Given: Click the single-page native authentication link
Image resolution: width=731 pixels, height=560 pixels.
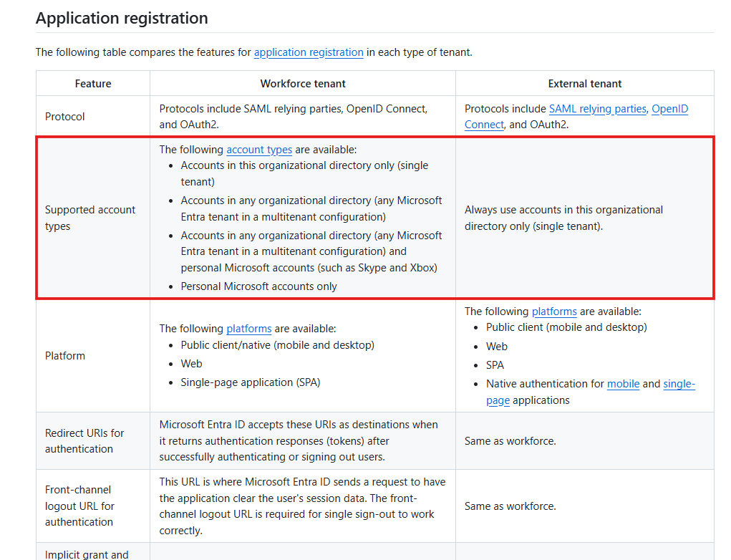Looking at the screenshot, I should pos(679,384).
